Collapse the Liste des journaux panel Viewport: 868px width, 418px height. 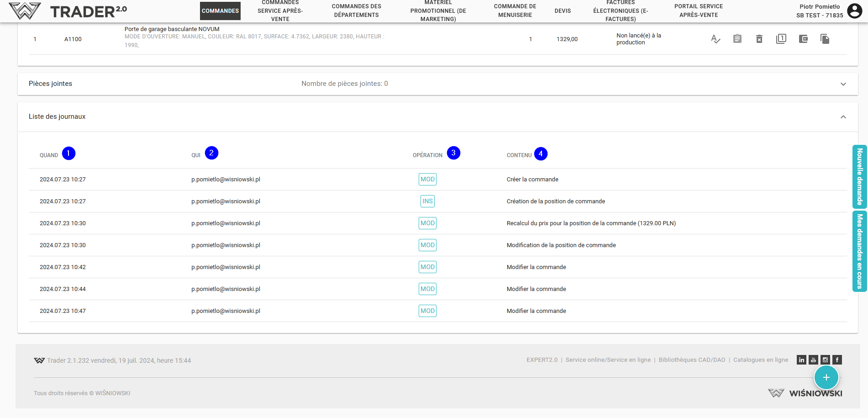click(843, 117)
